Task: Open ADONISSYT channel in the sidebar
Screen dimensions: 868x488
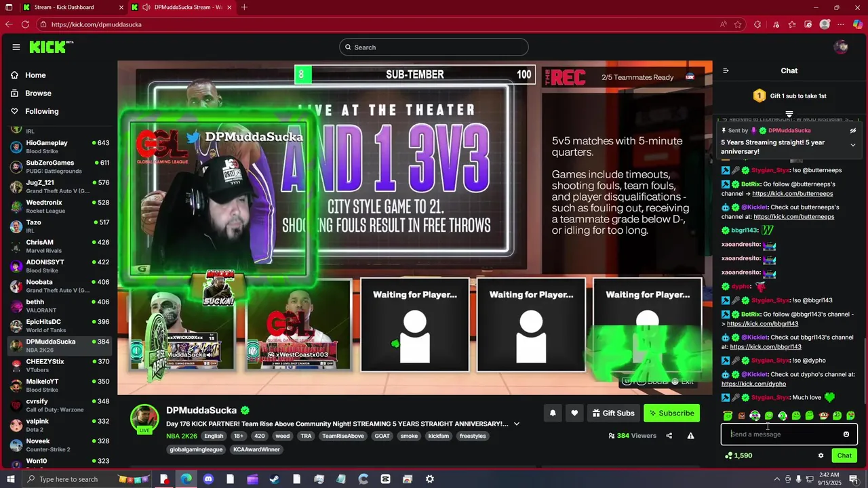Action: (60, 266)
